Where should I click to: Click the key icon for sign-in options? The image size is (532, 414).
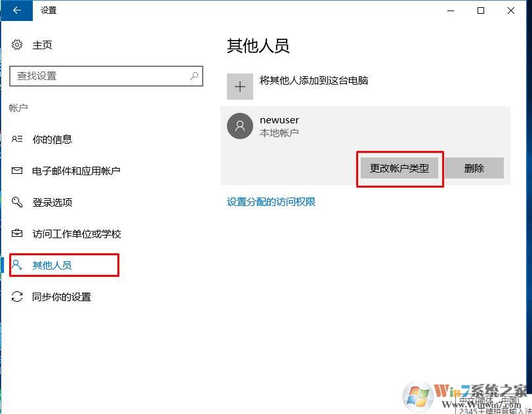pyautogui.click(x=17, y=202)
